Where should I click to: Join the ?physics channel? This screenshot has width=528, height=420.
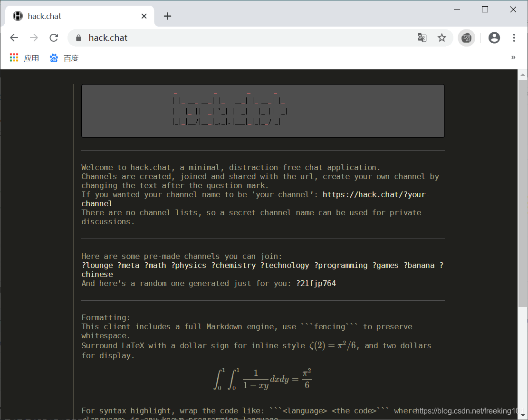pyautogui.click(x=189, y=266)
